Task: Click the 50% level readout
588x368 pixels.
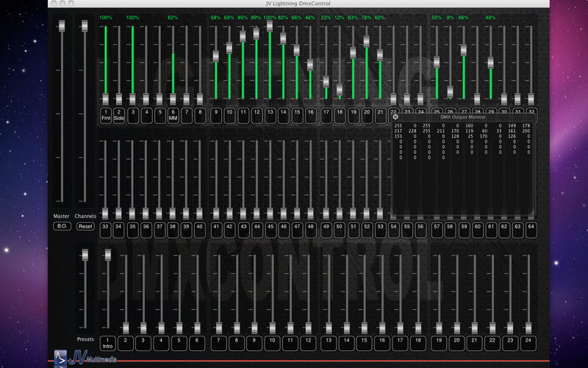Action: point(437,17)
